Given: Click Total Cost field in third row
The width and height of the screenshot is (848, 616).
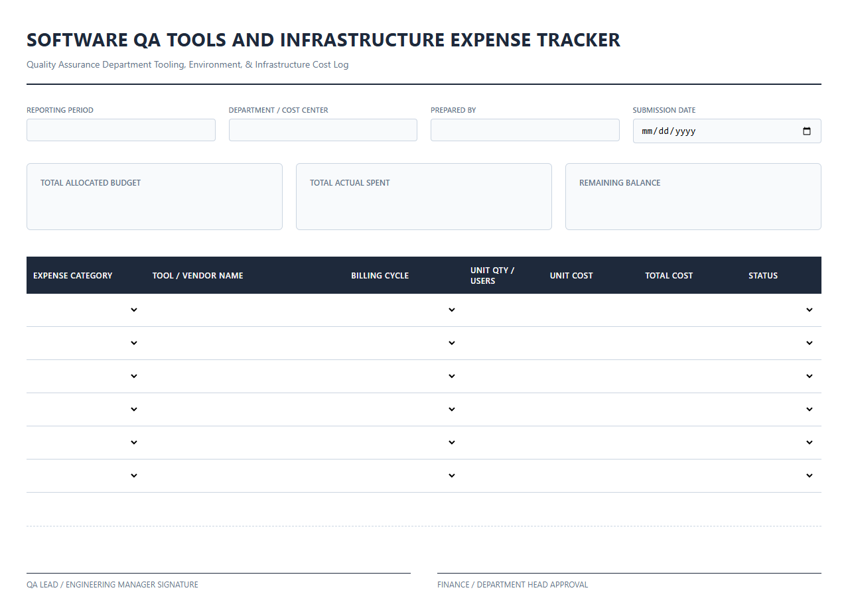Looking at the screenshot, I should tap(690, 376).
